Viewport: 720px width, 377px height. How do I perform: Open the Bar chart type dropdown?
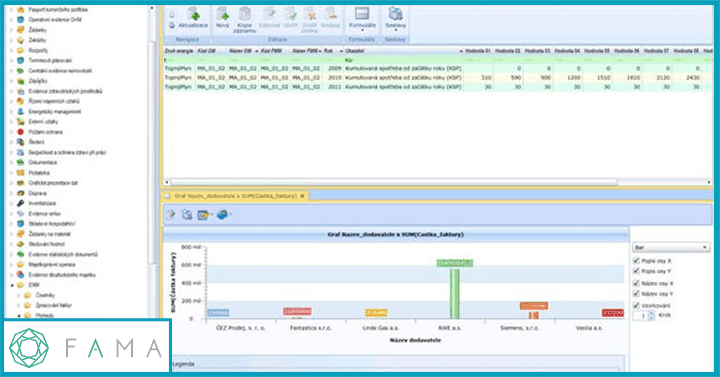click(x=671, y=248)
